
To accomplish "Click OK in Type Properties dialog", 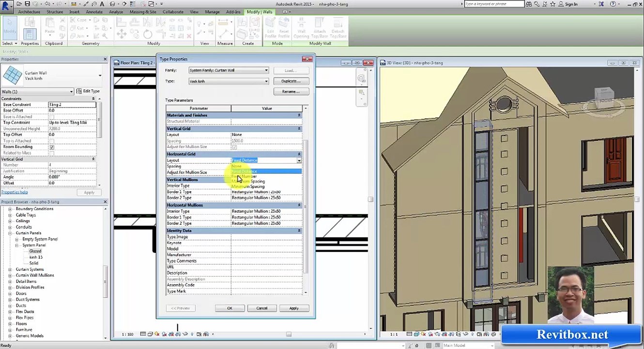I will (x=230, y=308).
